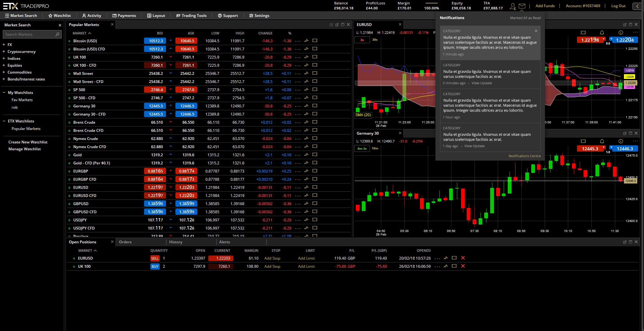Open the Watchlist menu

click(x=60, y=16)
